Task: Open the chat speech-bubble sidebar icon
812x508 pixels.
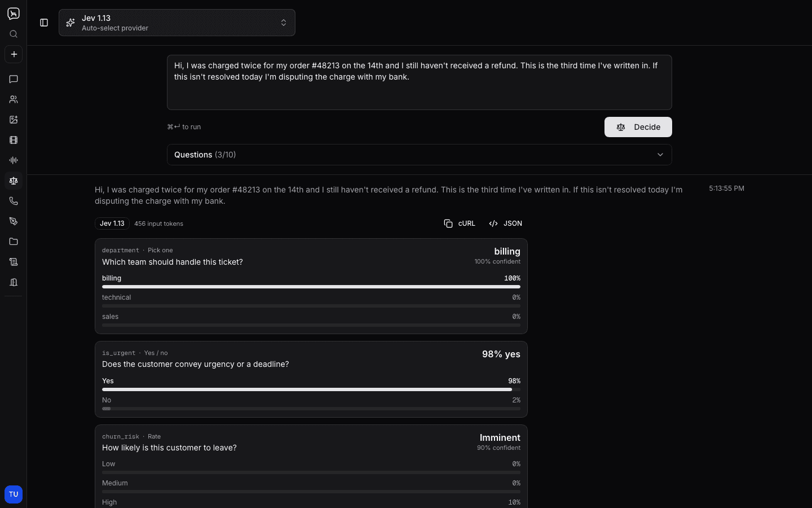Action: [14, 79]
